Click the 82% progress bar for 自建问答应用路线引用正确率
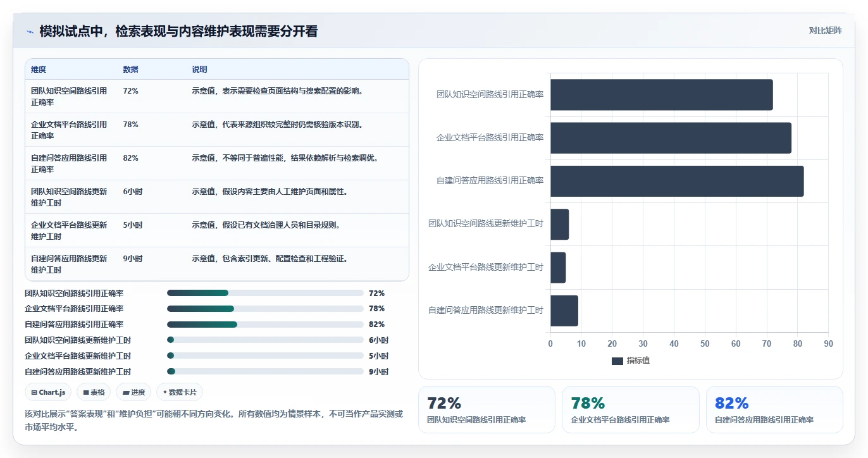Viewport: 868px width, 458px height. pyautogui.click(x=265, y=325)
